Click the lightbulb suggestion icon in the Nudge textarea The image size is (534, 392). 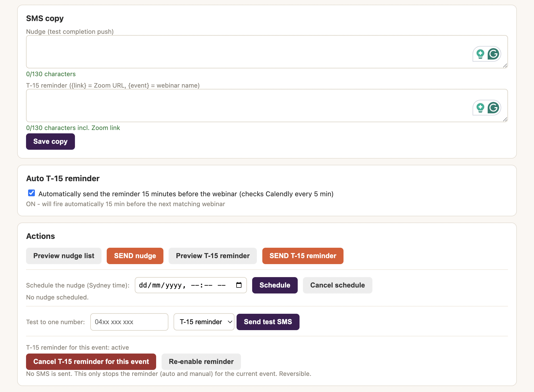480,54
